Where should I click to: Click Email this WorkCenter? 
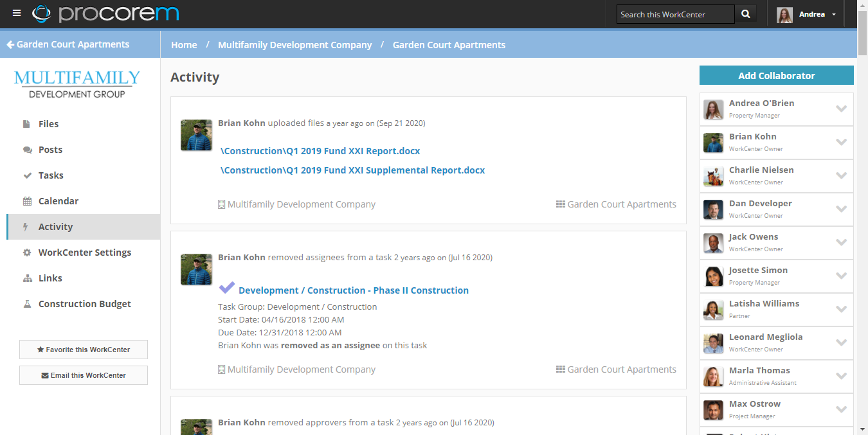(83, 375)
